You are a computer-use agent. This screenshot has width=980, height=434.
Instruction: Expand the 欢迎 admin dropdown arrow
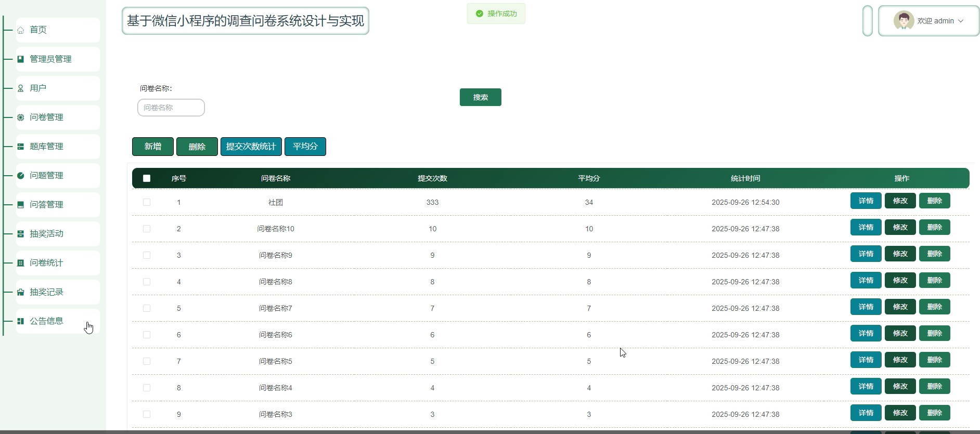[961, 21]
